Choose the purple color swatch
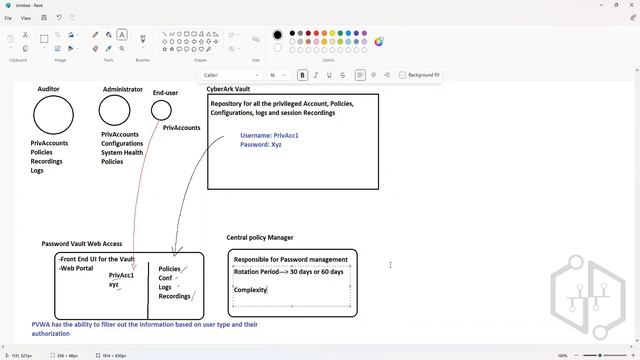This screenshot has width=640, height=360. coord(364,33)
